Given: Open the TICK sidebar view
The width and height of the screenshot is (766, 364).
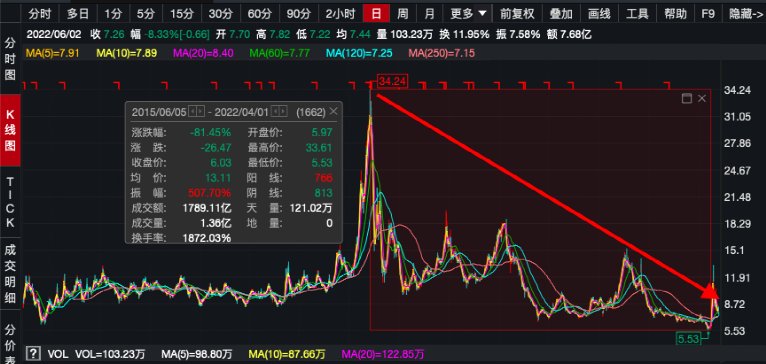Looking at the screenshot, I should point(10,202).
